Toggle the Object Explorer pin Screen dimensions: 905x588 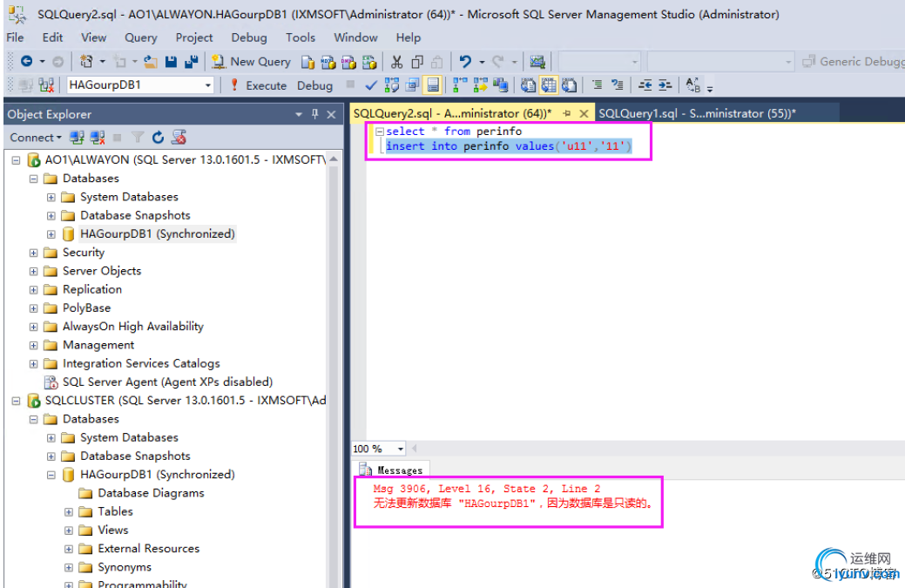click(x=314, y=113)
